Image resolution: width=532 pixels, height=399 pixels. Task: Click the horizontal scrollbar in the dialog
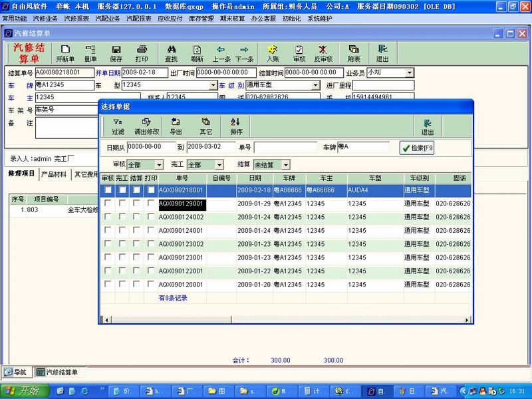click(x=172, y=320)
